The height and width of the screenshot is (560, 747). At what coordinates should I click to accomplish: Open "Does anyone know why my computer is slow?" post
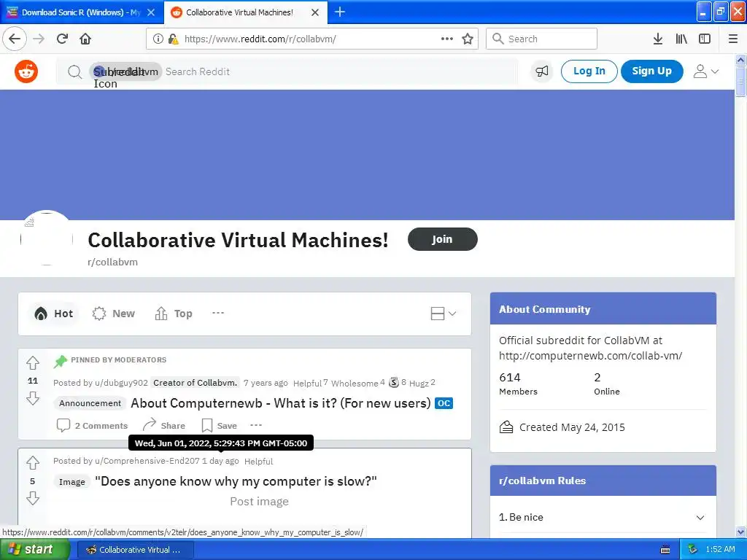point(236,481)
